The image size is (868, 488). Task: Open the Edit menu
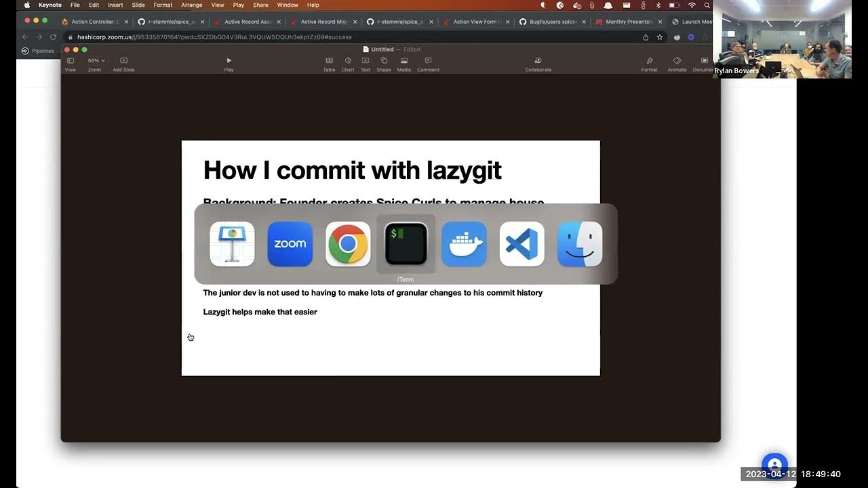[x=94, y=5]
